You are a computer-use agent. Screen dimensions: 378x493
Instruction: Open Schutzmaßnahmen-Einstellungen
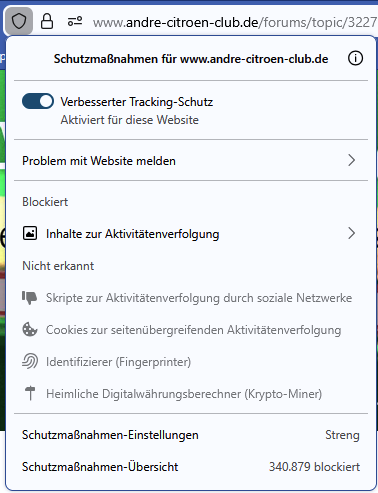[x=191, y=435]
